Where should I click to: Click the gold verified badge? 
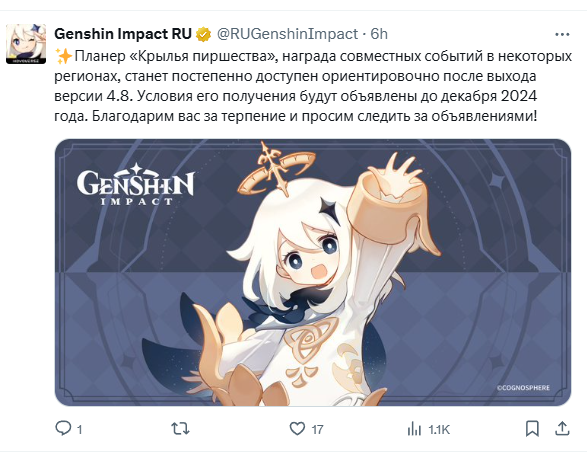tap(204, 34)
